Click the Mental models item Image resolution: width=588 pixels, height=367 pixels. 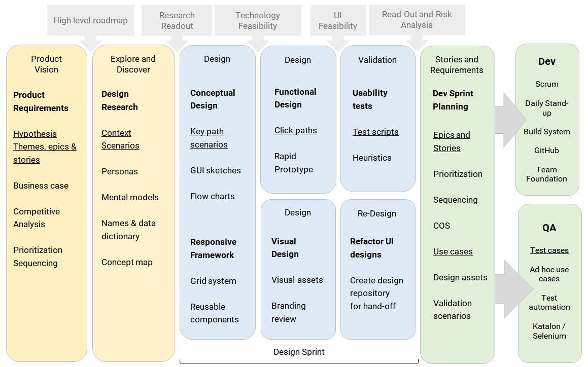pyautogui.click(x=130, y=197)
